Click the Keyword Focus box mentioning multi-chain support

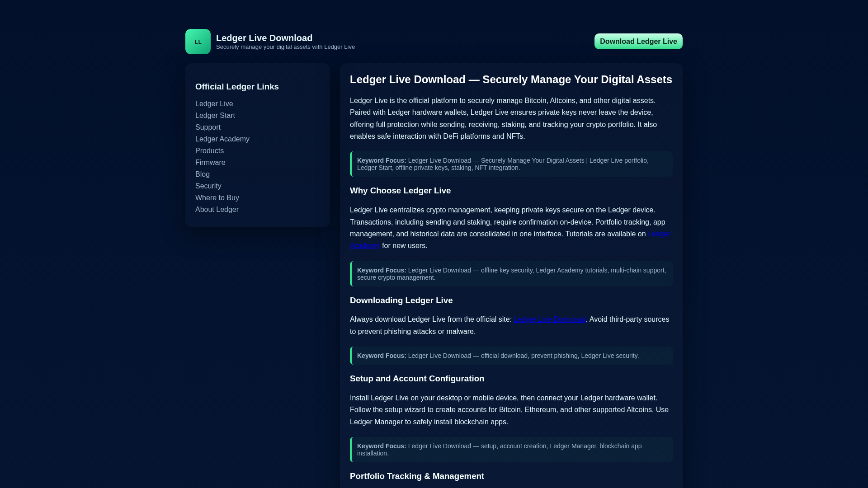point(511,274)
